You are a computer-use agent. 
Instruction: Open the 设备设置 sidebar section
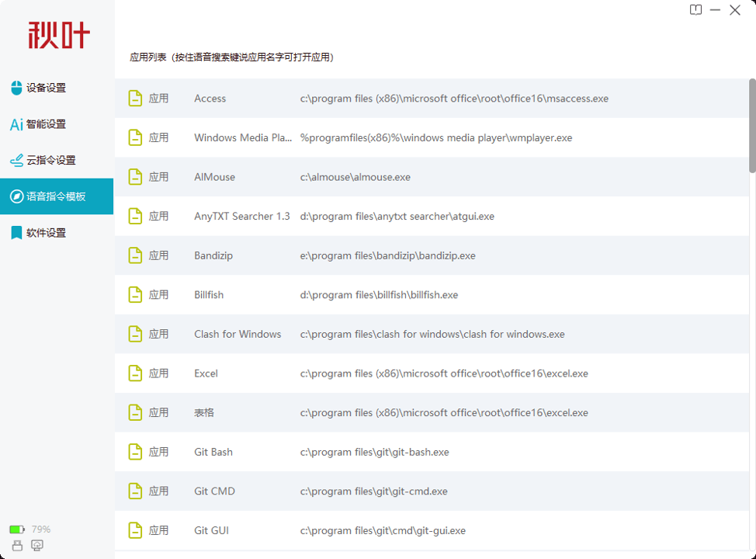click(57, 88)
